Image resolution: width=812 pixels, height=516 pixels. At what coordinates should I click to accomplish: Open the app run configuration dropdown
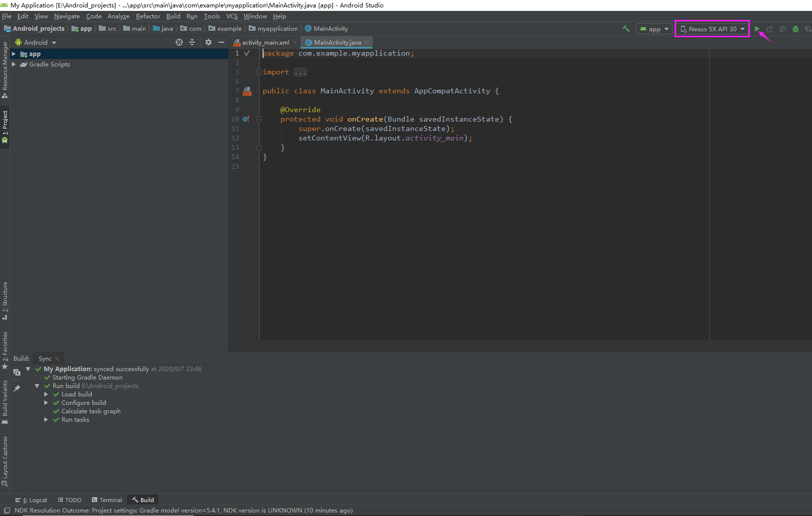(654, 29)
